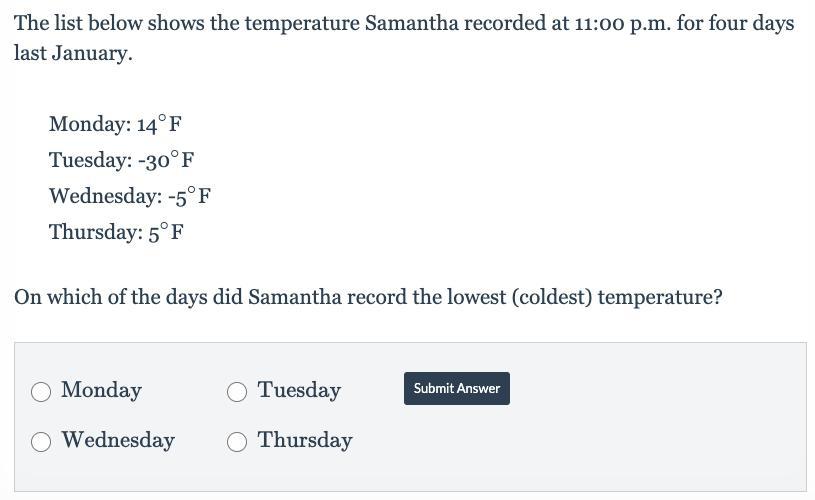Mark the Thursday radio button
Screen dimensions: 815x500
point(237,441)
